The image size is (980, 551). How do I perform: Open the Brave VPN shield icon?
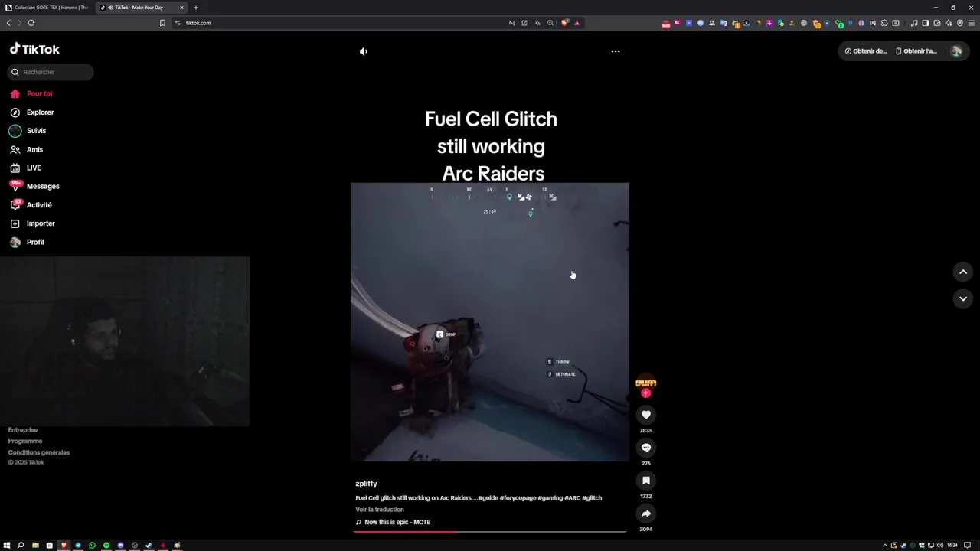960,23
